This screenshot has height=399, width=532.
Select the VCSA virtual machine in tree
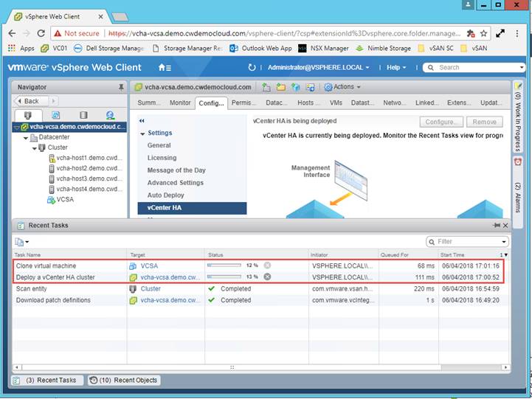(61, 199)
